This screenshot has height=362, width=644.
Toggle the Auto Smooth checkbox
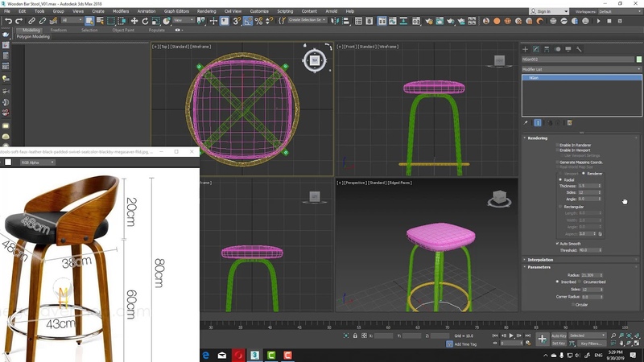pyautogui.click(x=556, y=244)
